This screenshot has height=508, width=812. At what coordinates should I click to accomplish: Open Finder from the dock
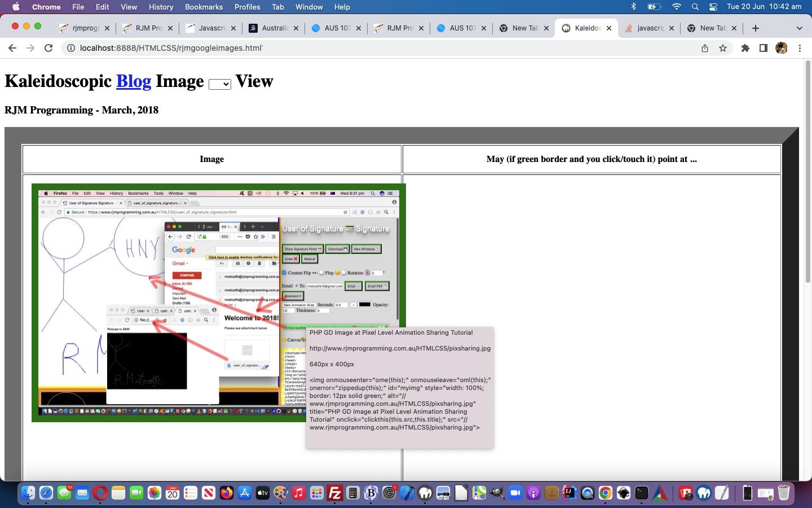pyautogui.click(x=28, y=493)
